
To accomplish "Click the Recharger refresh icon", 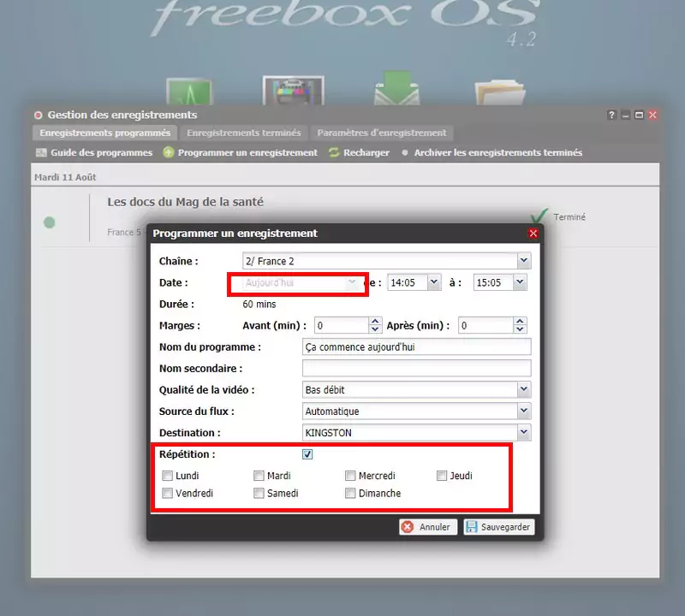I will click(x=334, y=153).
